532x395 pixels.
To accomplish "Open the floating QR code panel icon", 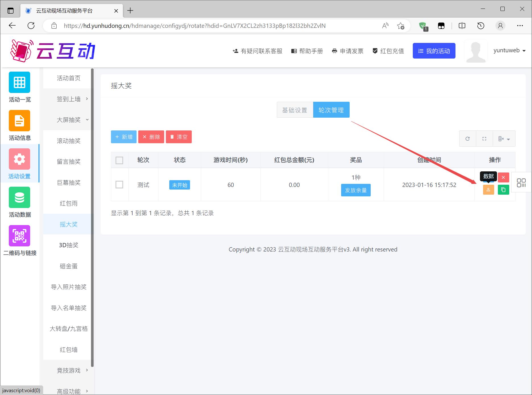I will 521,183.
